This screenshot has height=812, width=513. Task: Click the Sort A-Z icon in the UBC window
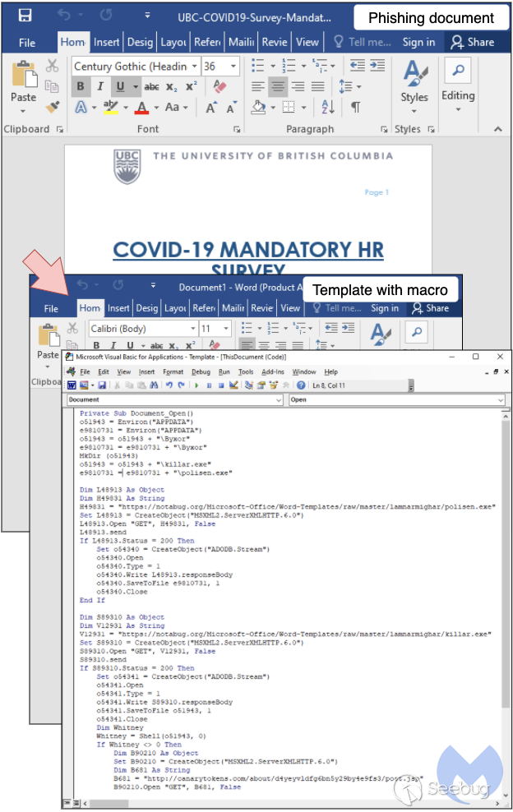click(328, 107)
